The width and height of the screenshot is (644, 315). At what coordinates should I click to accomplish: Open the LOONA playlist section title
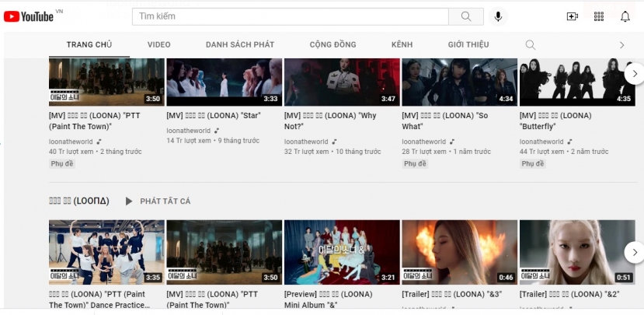[79, 201]
